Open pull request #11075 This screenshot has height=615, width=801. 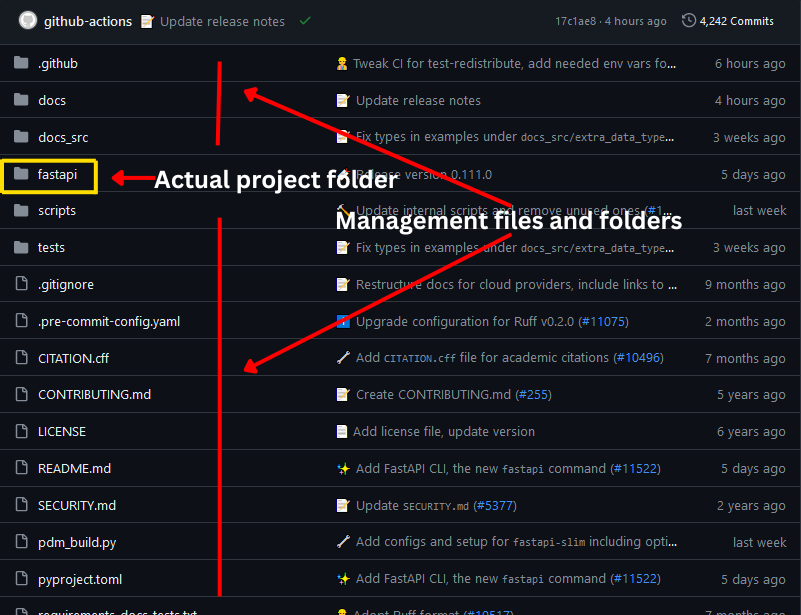click(603, 321)
